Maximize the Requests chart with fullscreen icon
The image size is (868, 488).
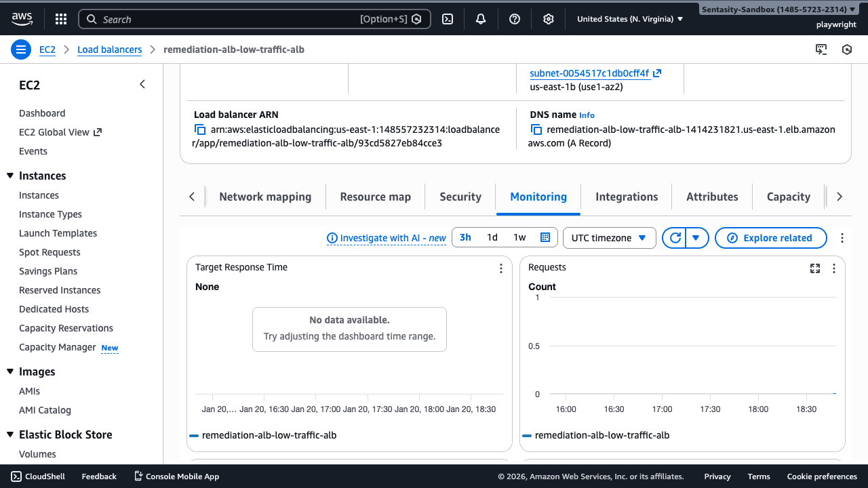[x=814, y=268]
